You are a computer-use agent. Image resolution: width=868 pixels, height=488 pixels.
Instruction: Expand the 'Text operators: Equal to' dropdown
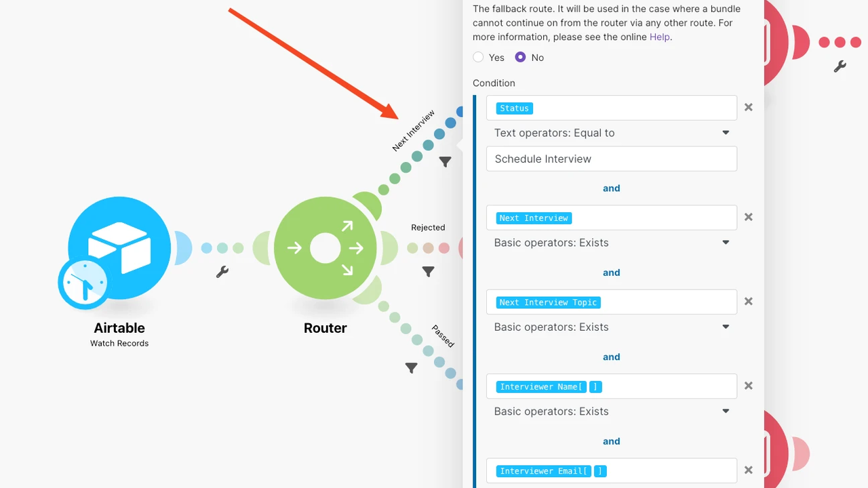611,133
